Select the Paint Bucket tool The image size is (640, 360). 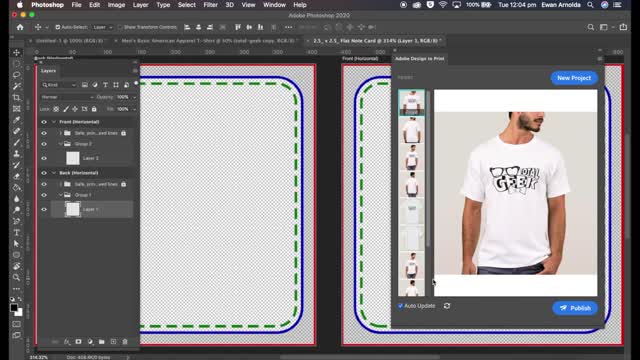point(16,187)
